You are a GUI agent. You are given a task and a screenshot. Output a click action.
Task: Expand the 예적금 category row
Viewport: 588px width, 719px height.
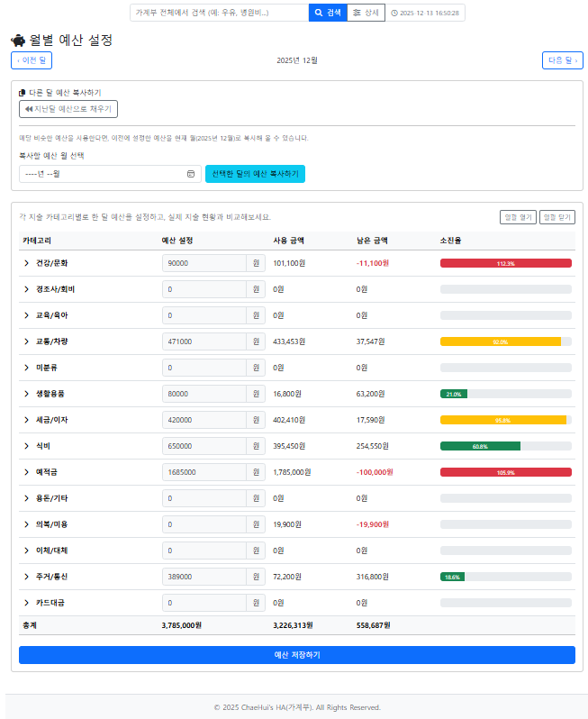coord(27,472)
